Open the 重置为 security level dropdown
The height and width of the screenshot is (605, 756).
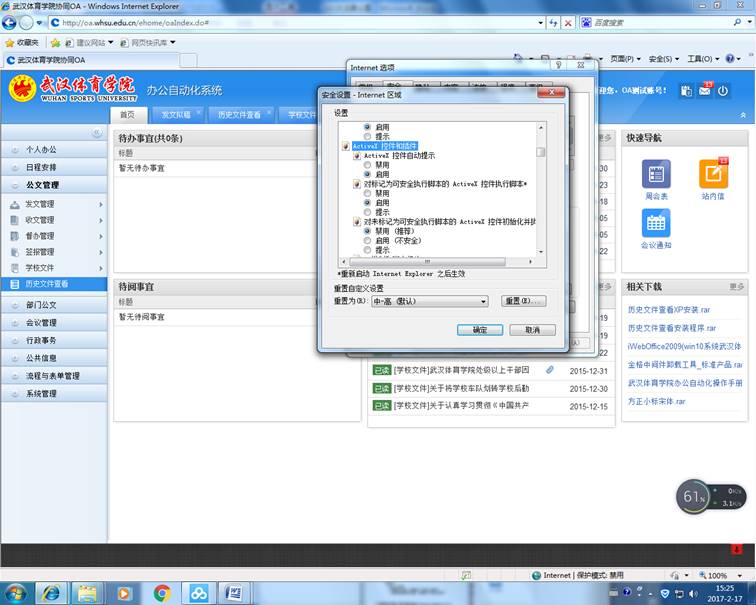pyautogui.click(x=429, y=301)
